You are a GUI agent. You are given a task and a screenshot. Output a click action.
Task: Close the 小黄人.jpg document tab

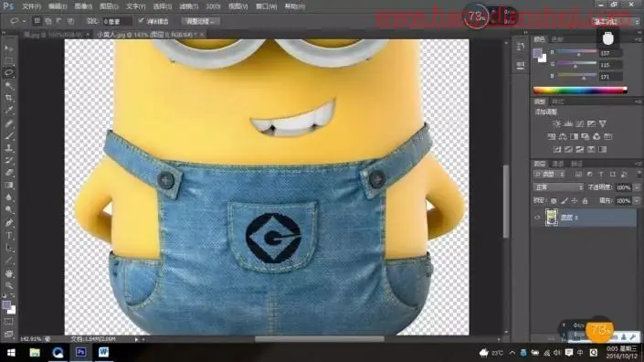202,35
